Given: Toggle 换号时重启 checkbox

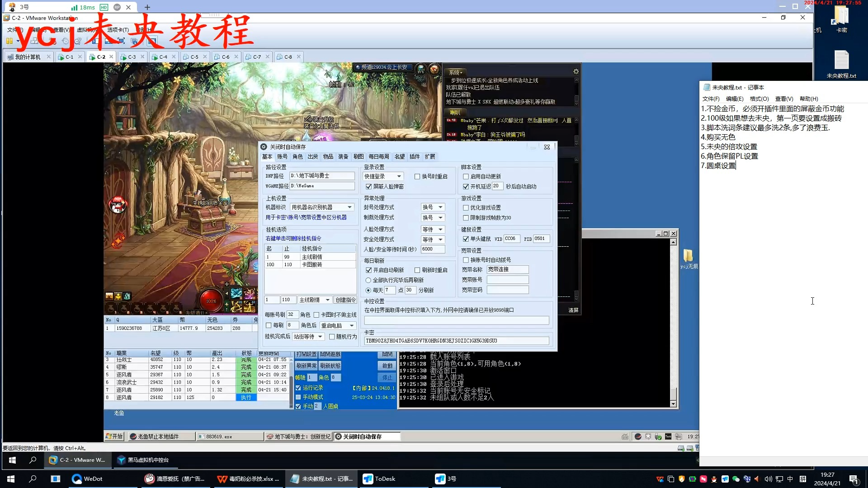Looking at the screenshot, I should click(417, 177).
